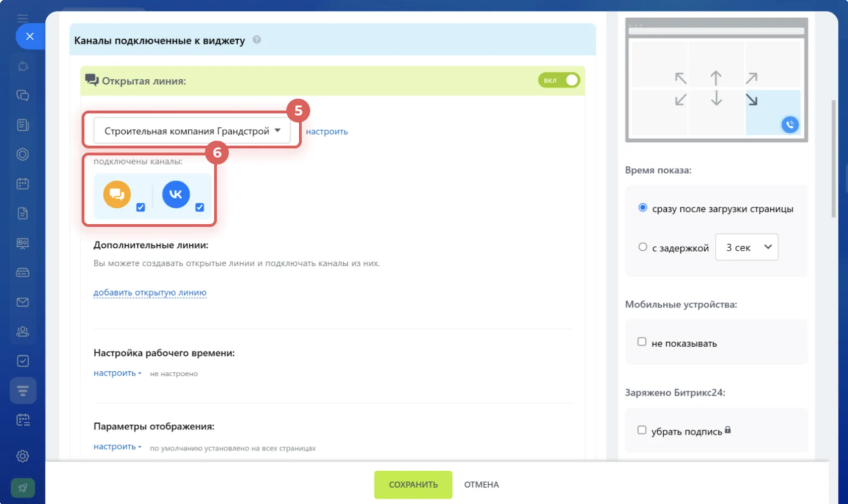This screenshot has height=504, width=848.
Task: Select the top-left widget position arrow
Action: (680, 78)
